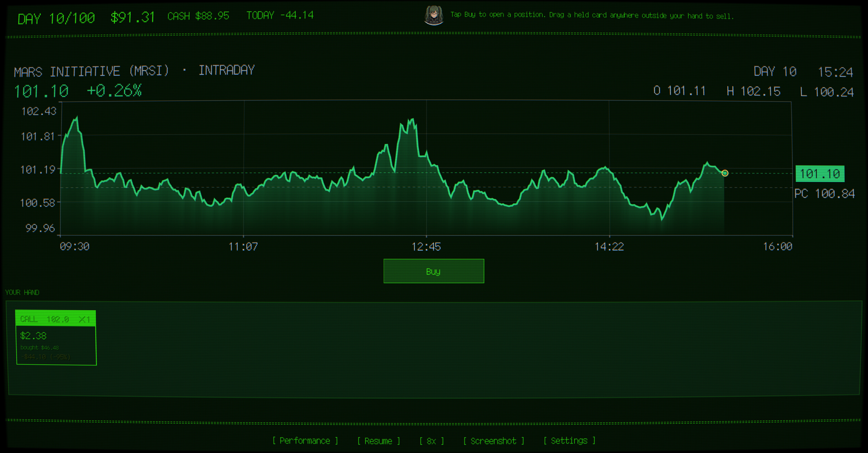Image resolution: width=868 pixels, height=453 pixels.
Task: Click the advisor avatar icon
Action: point(434,15)
